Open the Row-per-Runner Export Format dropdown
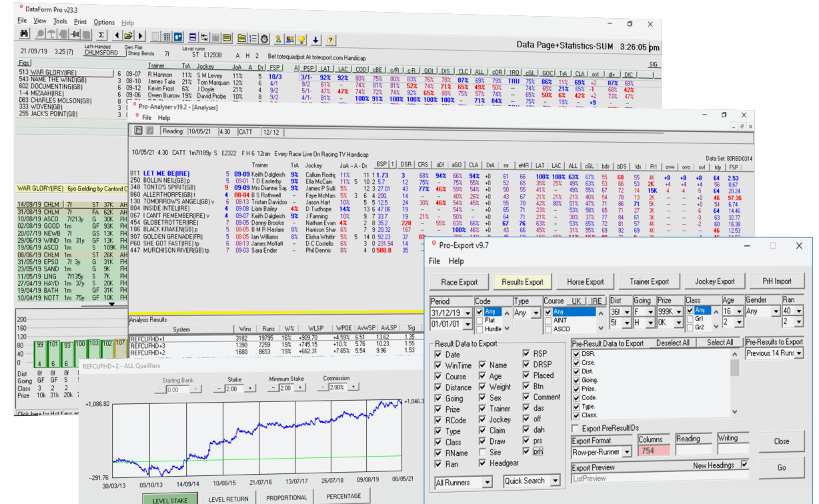Image resolution: width=819 pixels, height=504 pixels. (x=626, y=451)
